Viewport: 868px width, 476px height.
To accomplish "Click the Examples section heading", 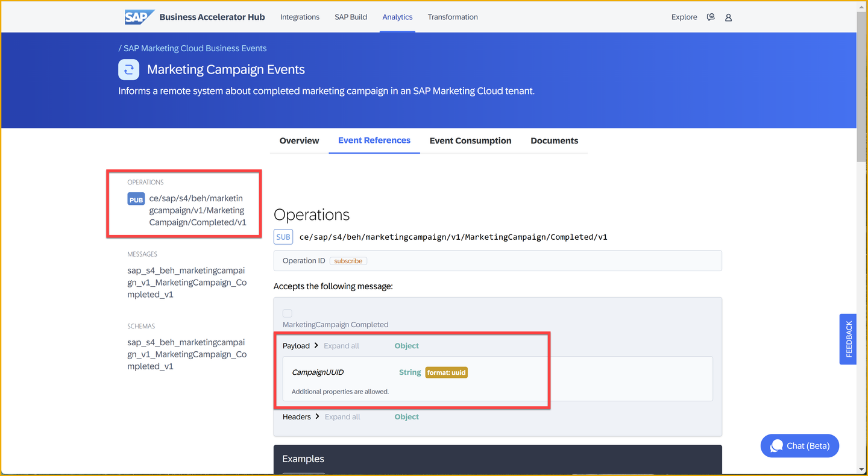I will click(x=303, y=459).
